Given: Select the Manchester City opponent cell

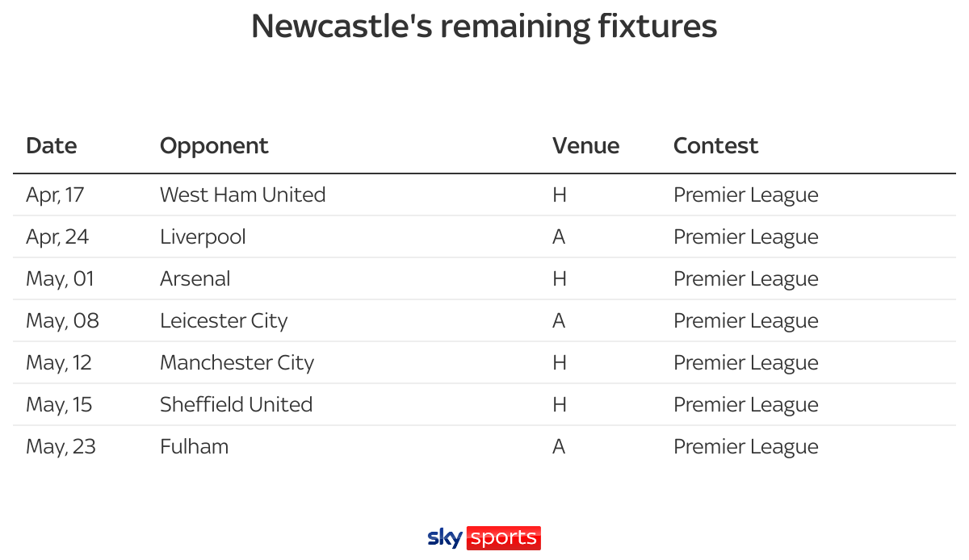Looking at the screenshot, I should pos(237,362).
